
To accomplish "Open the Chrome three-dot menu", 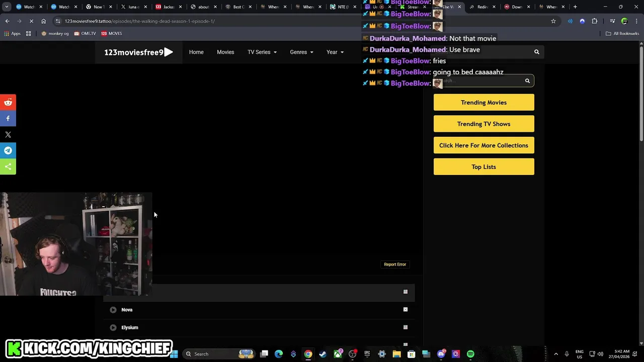I will pyautogui.click(x=636, y=21).
